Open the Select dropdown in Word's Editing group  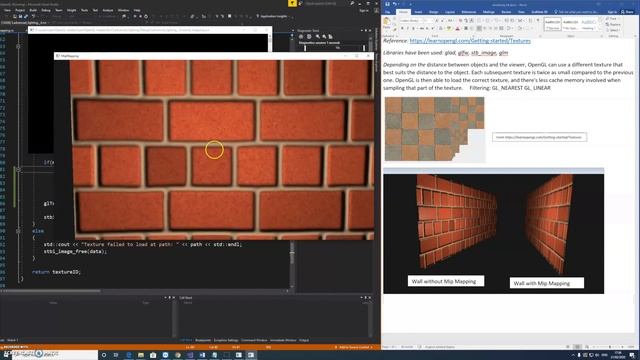pyautogui.click(x=613, y=30)
